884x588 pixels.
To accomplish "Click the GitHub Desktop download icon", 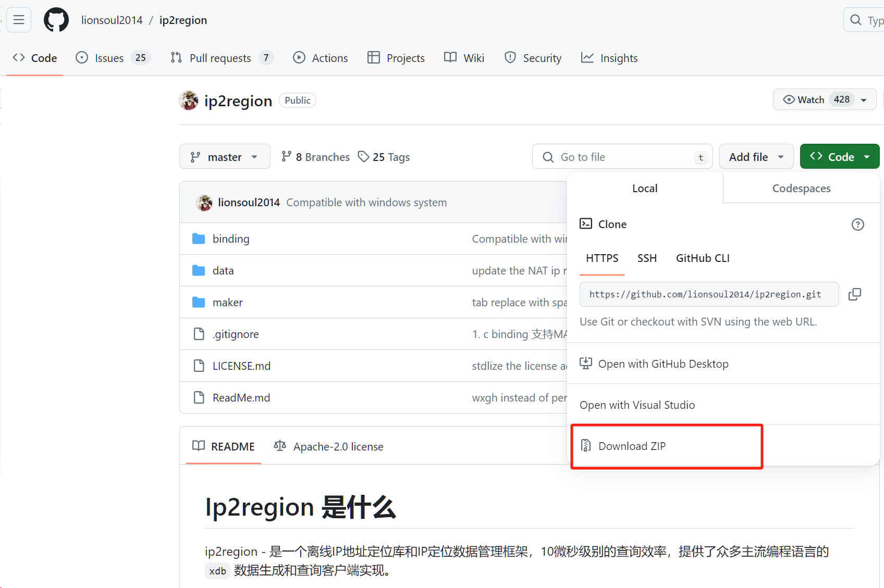I will click(x=586, y=363).
